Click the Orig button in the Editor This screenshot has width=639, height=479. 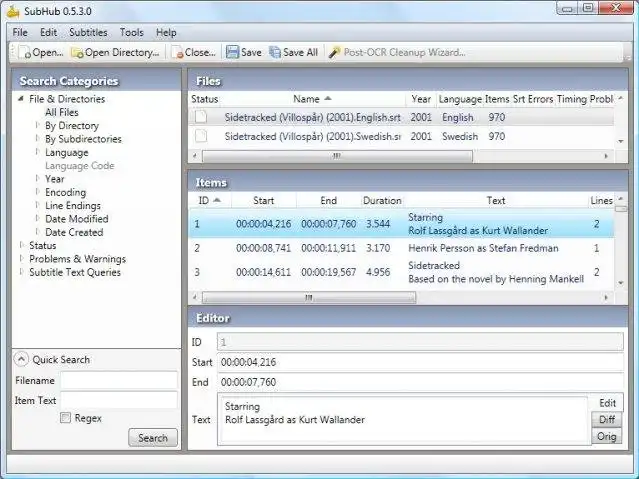click(607, 436)
